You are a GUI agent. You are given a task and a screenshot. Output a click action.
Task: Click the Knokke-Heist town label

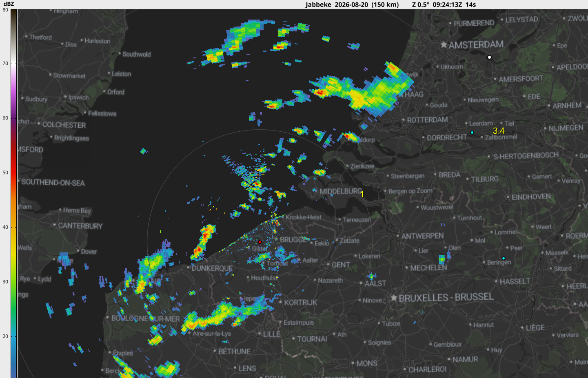[304, 217]
